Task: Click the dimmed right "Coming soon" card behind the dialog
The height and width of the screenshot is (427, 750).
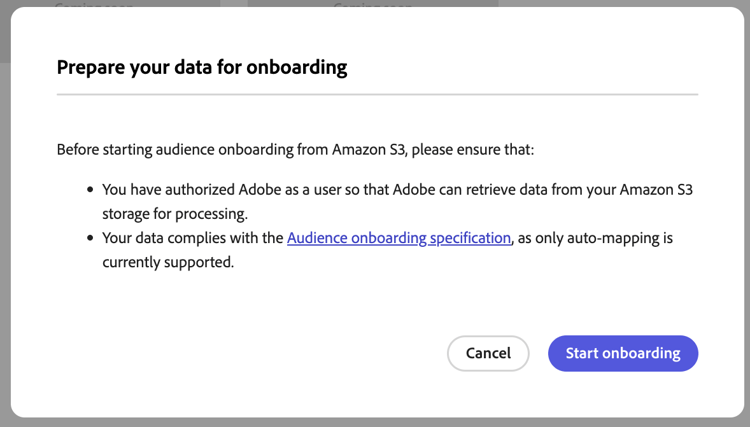Action: (372, 4)
